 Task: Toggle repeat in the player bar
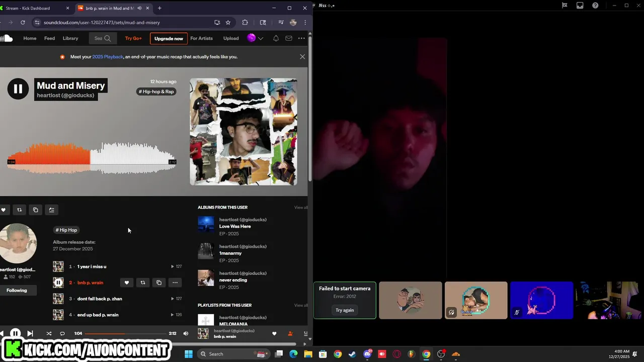click(62, 333)
